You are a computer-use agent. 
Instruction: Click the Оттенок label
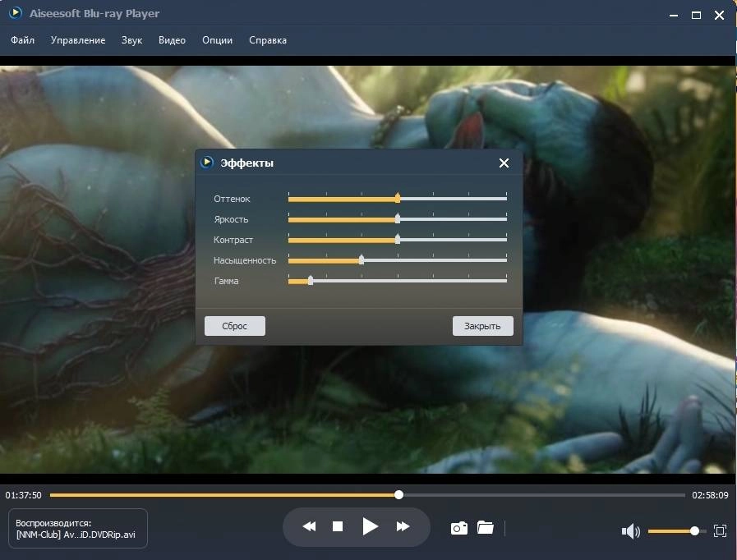232,199
